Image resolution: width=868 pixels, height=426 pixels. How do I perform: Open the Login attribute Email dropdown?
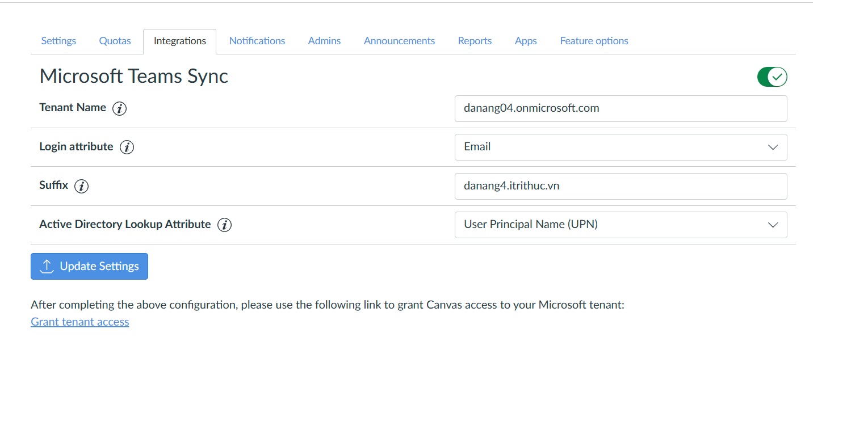pyautogui.click(x=620, y=147)
